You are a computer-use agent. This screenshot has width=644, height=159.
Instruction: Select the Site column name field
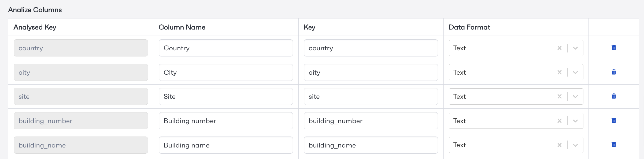226,96
